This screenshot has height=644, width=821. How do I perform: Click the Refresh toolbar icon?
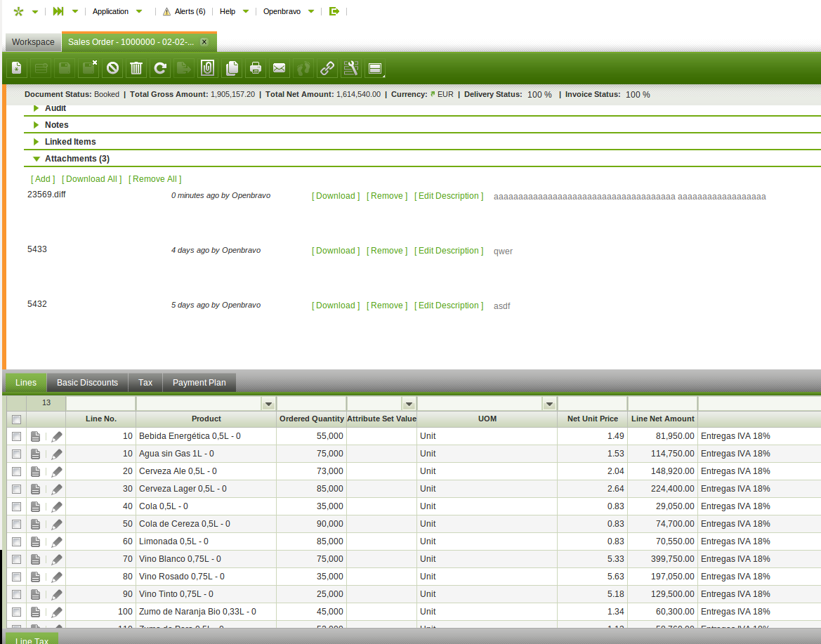point(160,68)
